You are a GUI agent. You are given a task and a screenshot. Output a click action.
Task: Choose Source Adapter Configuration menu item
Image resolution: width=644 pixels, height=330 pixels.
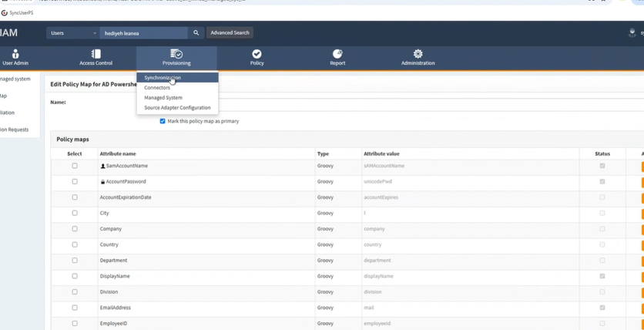[x=177, y=108]
